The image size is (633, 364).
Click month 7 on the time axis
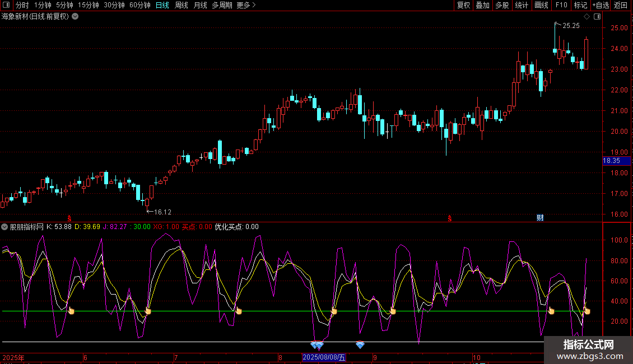tap(176, 357)
